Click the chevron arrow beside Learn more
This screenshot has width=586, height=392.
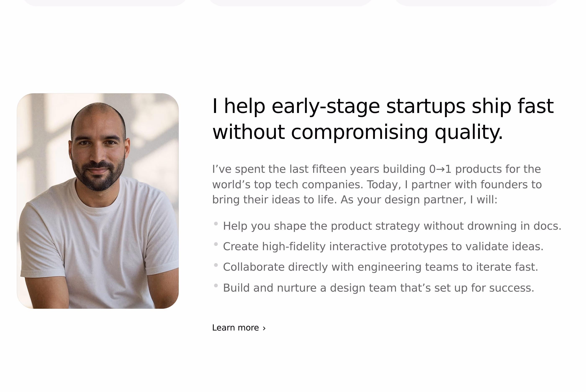point(264,328)
